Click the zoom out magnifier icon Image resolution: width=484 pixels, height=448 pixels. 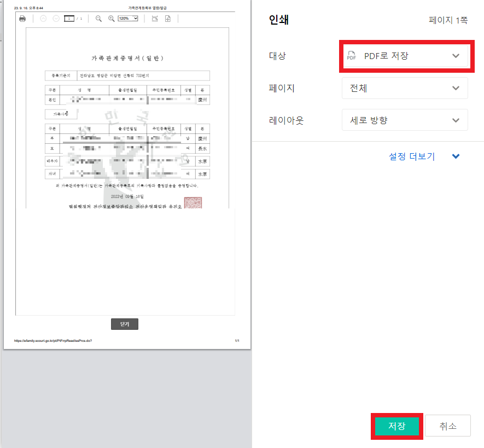[98, 19]
